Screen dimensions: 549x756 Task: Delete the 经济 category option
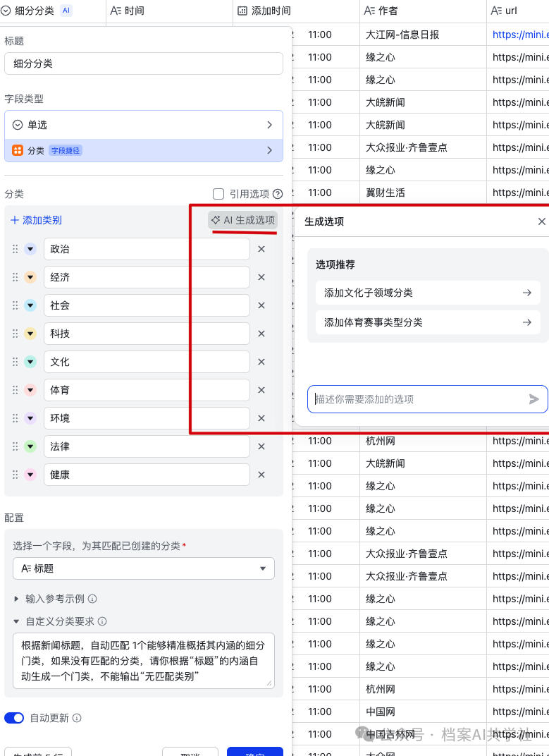261,277
